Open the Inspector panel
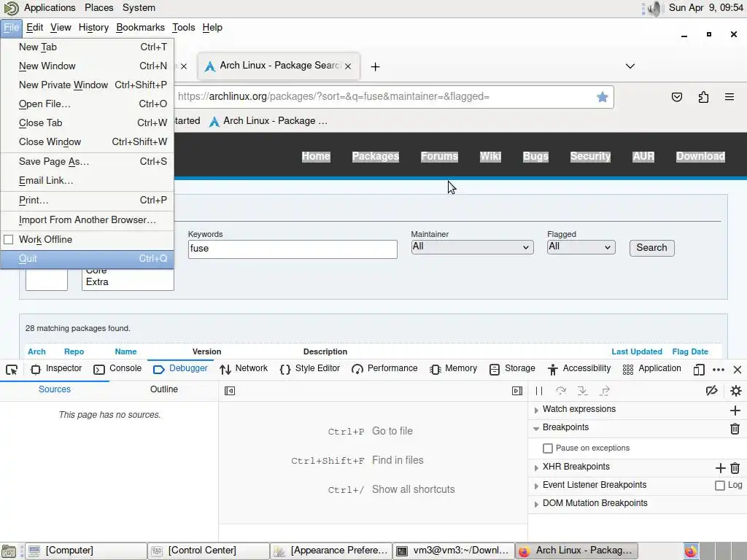The width and height of the screenshot is (747, 560). tap(55, 368)
